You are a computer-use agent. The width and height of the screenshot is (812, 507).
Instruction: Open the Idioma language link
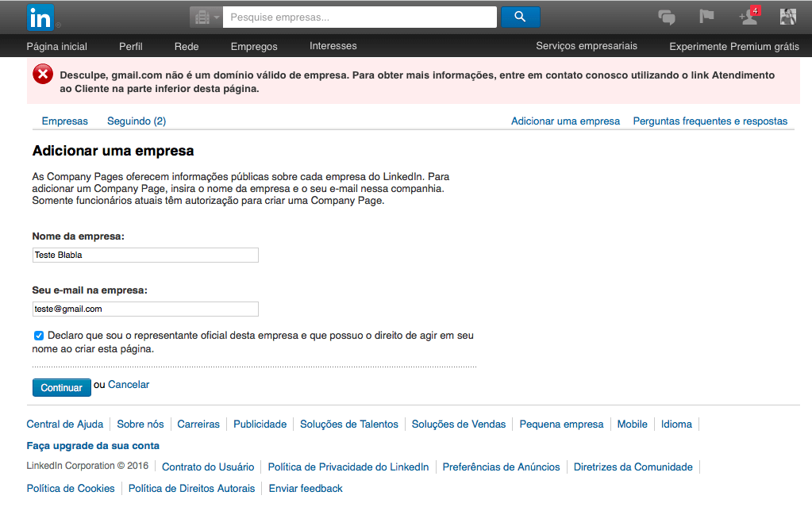tap(676, 424)
